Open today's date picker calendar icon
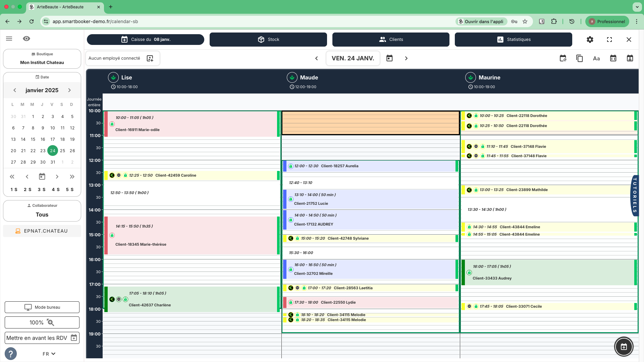This screenshot has width=644, height=362. pos(389,58)
